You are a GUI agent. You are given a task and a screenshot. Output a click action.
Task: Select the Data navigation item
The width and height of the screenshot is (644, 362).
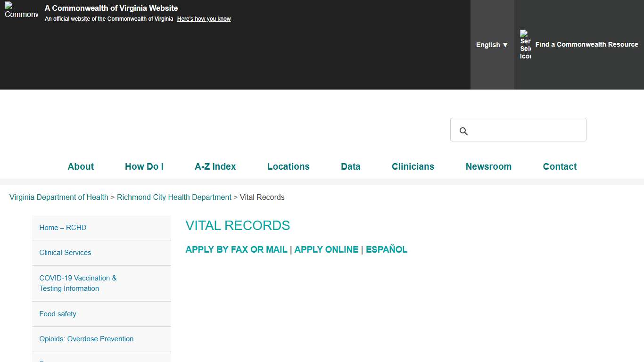[350, 166]
